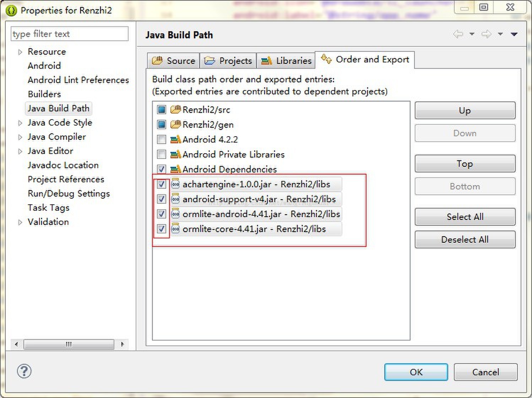Uncheck the android-support-v4.jar export checkbox

[162, 199]
